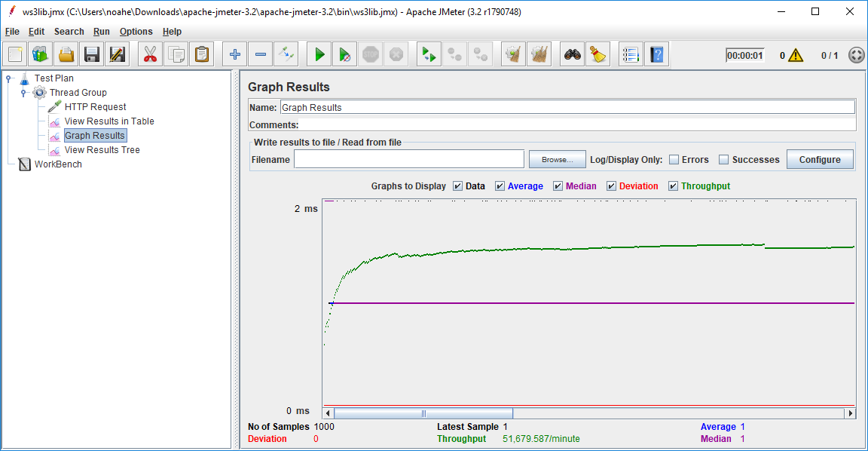Open the Options menu
The width and height of the screenshot is (868, 451).
(136, 32)
